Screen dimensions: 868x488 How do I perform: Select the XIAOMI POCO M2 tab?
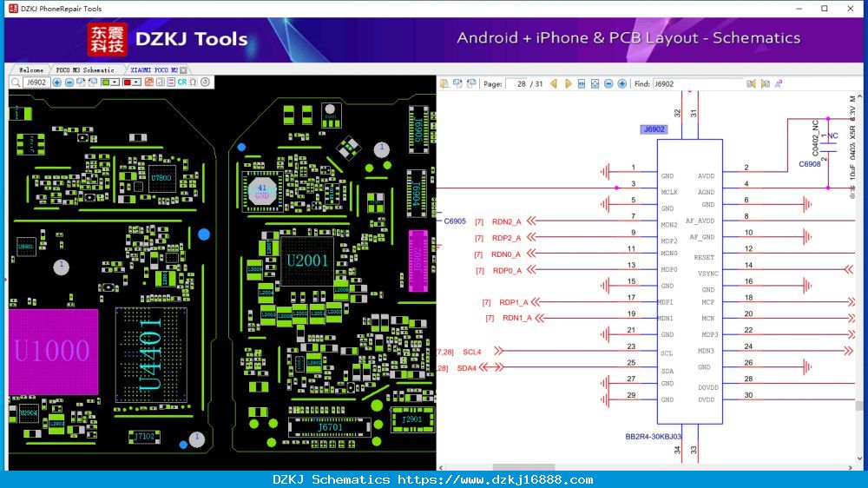(x=154, y=69)
